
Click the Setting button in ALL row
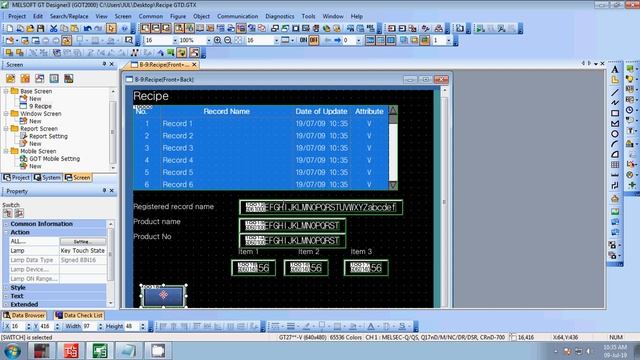[82, 242]
